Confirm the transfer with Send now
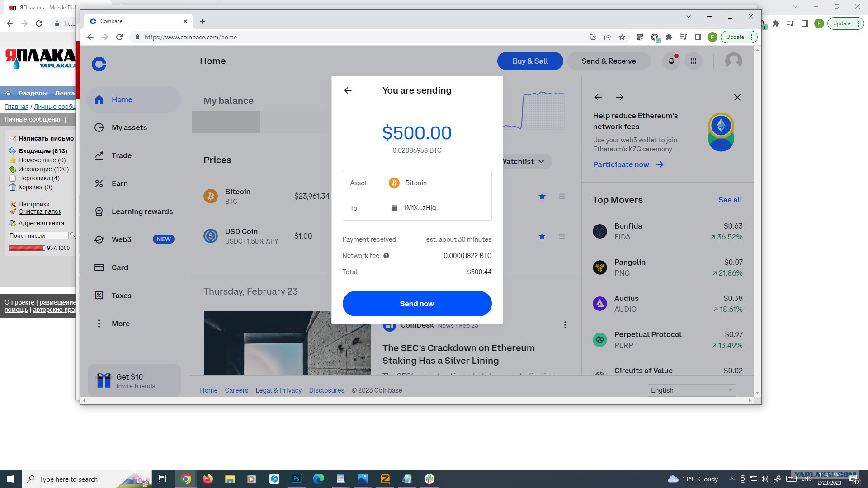Screen dimensions: 868x488 point(417,304)
